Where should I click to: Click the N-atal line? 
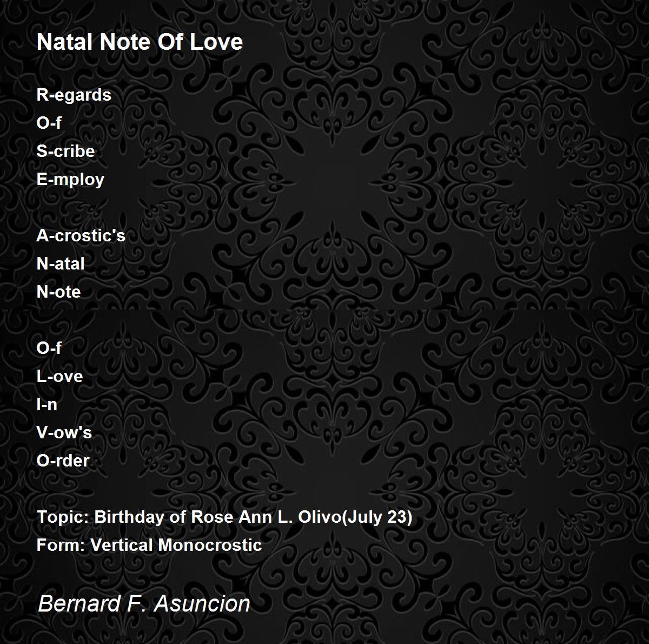pos(61,264)
